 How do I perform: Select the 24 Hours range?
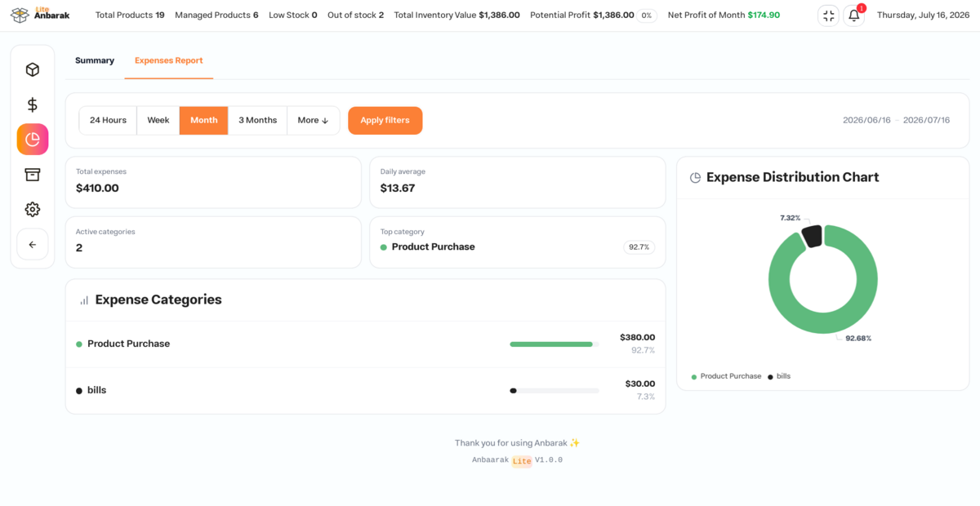(x=108, y=120)
